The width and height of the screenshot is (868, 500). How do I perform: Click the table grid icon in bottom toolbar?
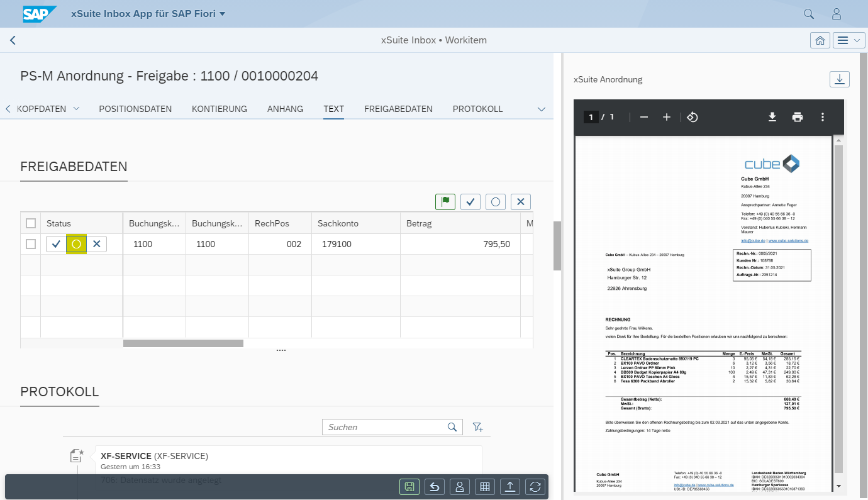click(x=485, y=487)
